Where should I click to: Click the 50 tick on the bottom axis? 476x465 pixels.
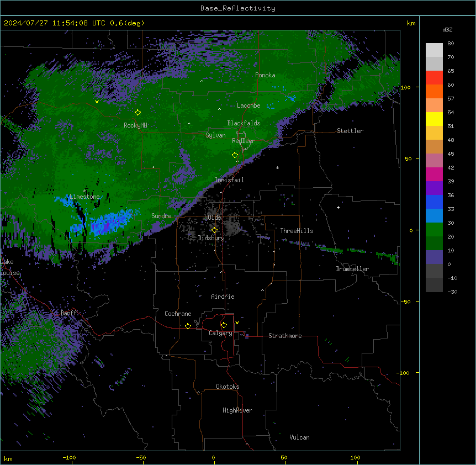click(x=284, y=457)
